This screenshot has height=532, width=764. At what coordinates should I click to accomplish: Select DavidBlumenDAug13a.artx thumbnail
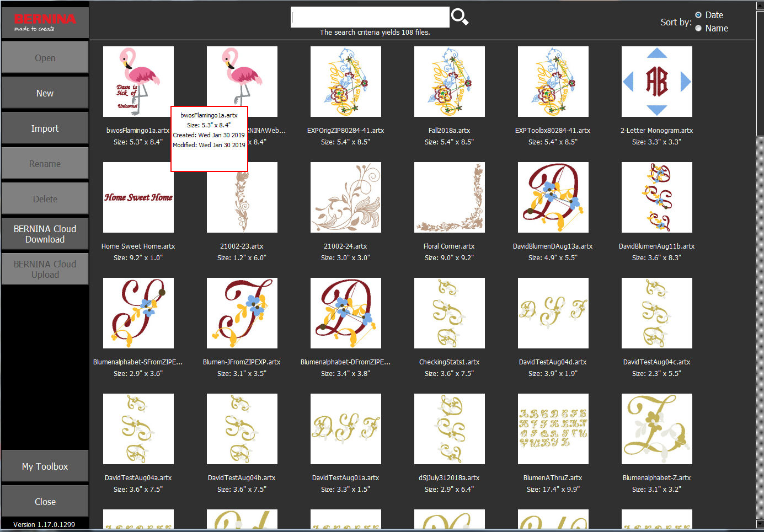553,197
